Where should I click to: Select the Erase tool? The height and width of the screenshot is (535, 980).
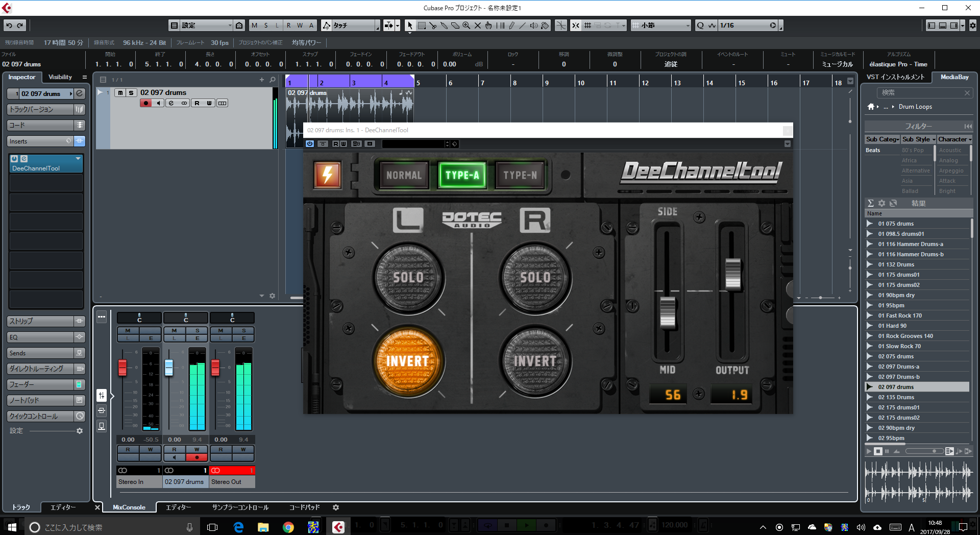(455, 26)
